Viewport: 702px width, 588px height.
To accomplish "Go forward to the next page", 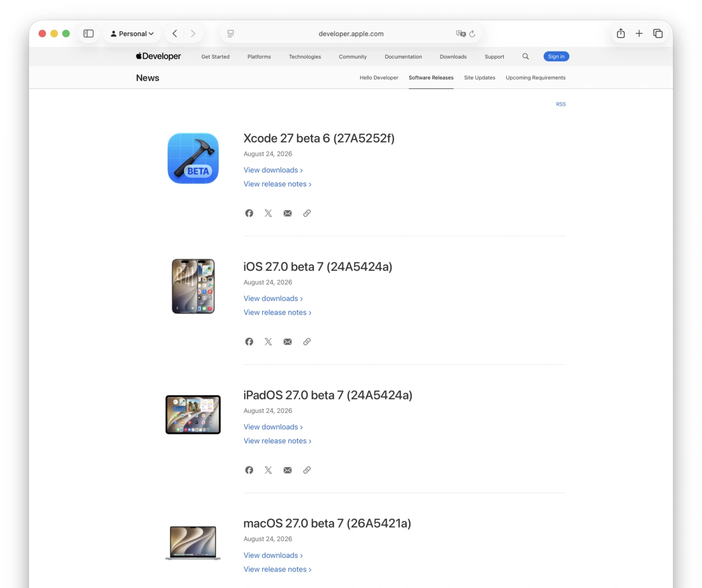I will tap(193, 33).
